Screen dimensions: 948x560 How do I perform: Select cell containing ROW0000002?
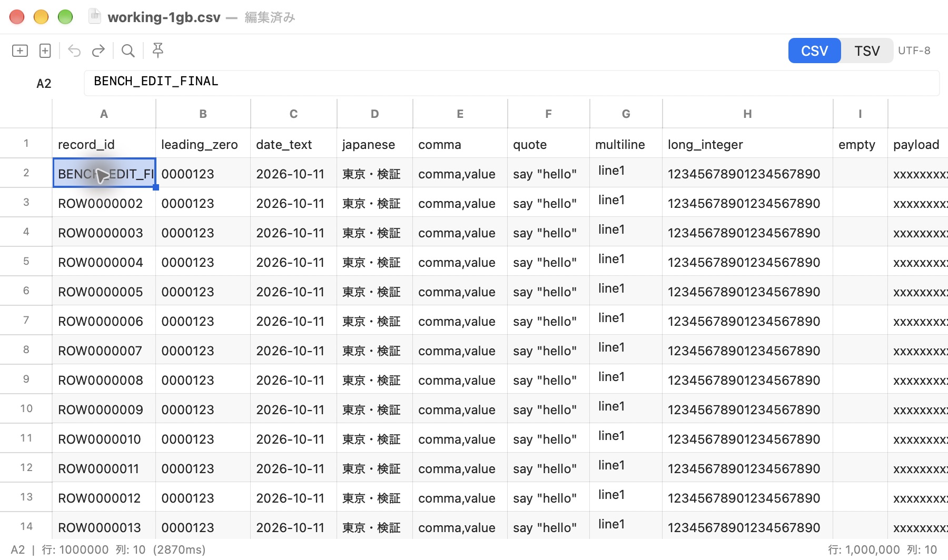coord(104,203)
